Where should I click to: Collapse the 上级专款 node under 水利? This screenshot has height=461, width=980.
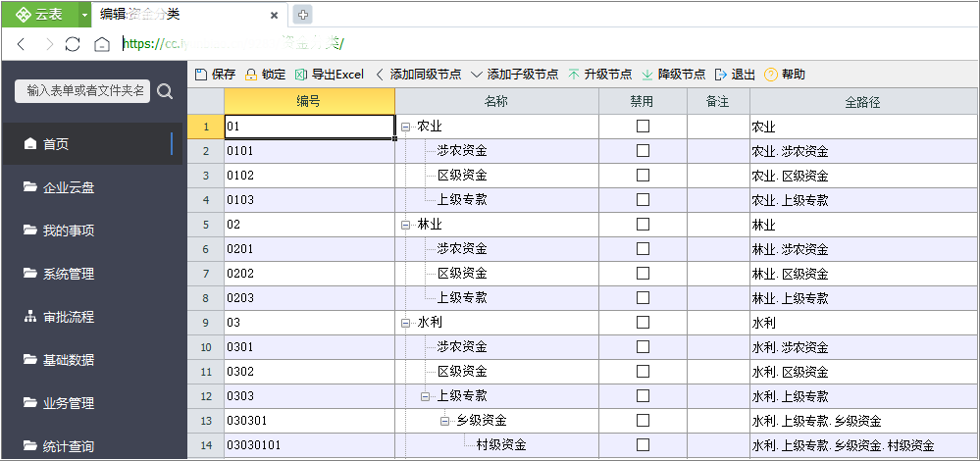pyautogui.click(x=425, y=396)
